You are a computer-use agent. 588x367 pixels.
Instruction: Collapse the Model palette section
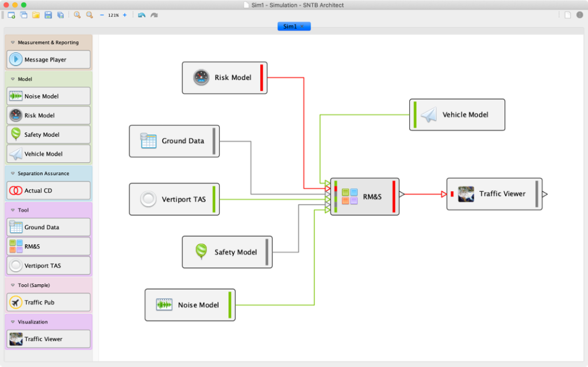(x=13, y=79)
